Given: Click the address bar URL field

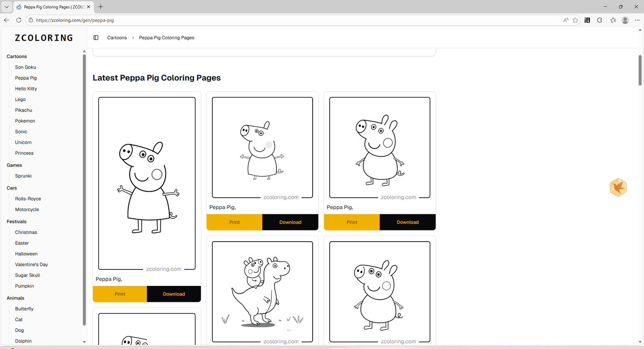Looking at the screenshot, I should click(295, 20).
